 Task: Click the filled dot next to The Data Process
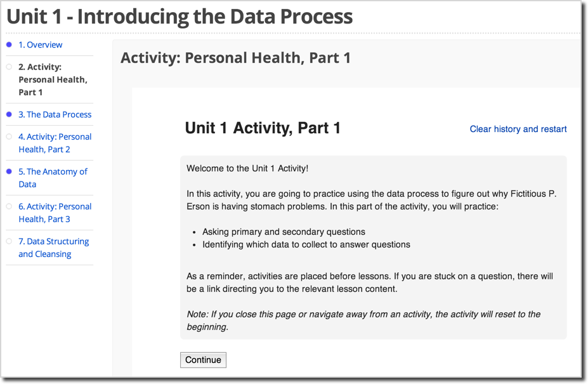pos(9,114)
